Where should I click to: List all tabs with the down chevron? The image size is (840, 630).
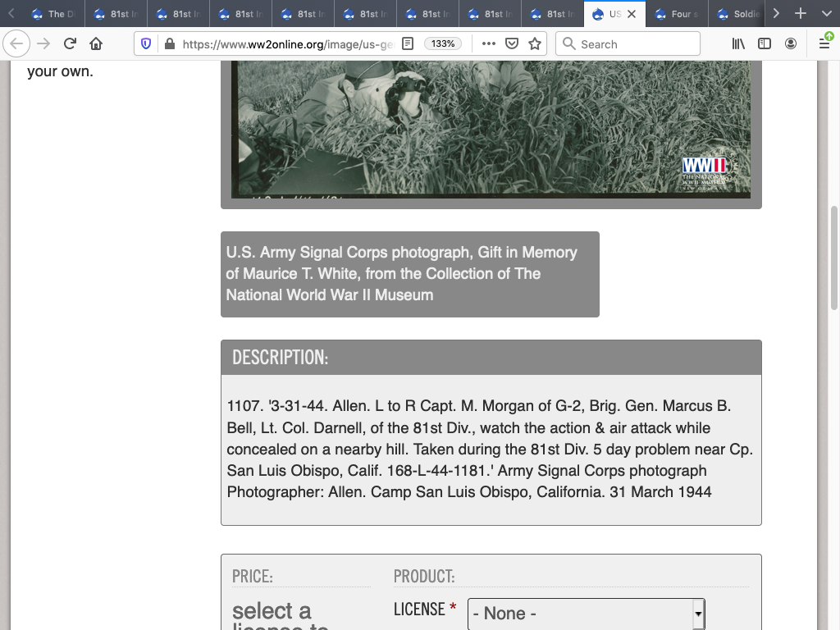click(x=826, y=14)
